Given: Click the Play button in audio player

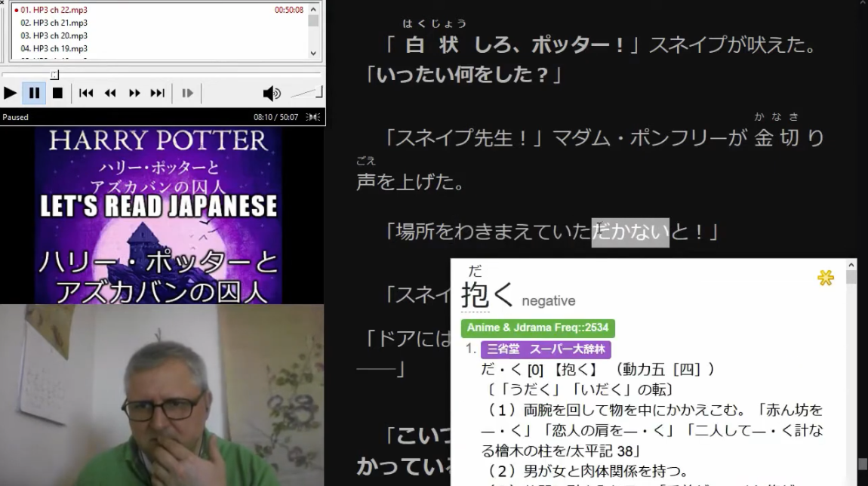Looking at the screenshot, I should [10, 93].
